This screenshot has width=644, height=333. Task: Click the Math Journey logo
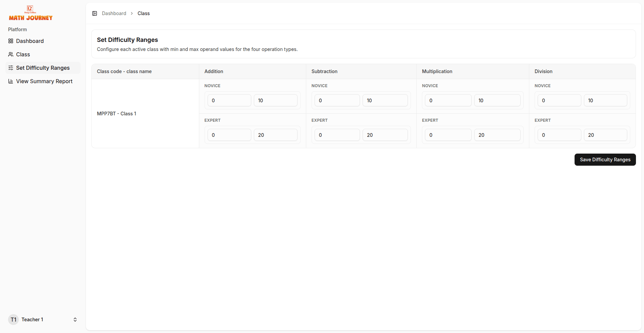31,13
